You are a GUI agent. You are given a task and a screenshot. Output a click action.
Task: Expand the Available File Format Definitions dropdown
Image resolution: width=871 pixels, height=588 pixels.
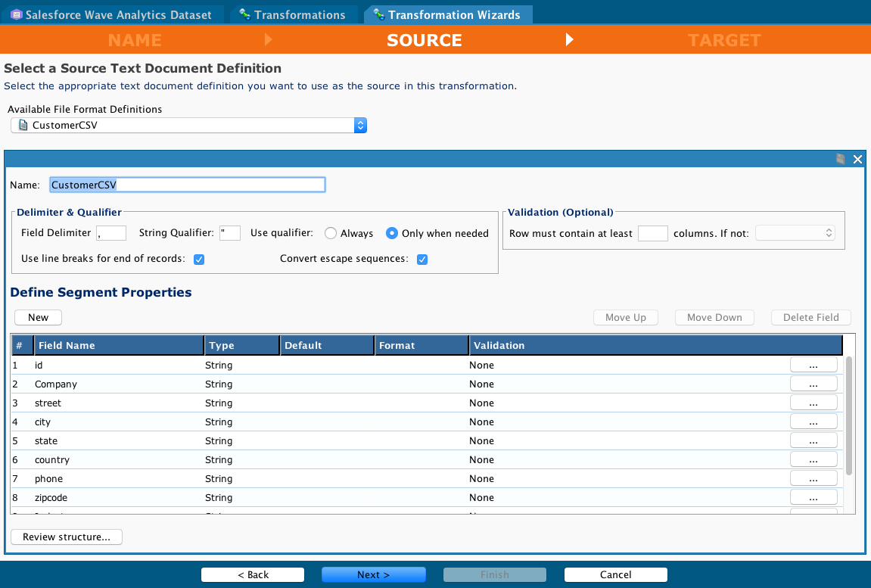coord(360,126)
